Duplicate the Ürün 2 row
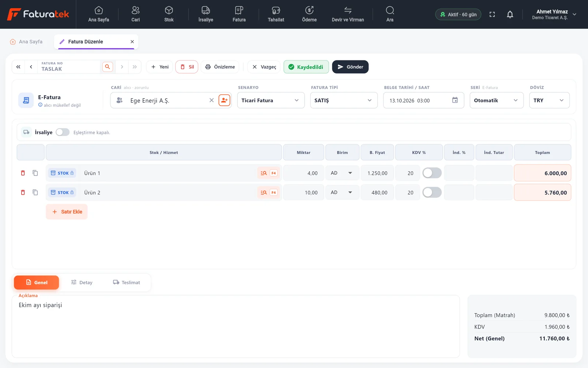 (x=35, y=192)
